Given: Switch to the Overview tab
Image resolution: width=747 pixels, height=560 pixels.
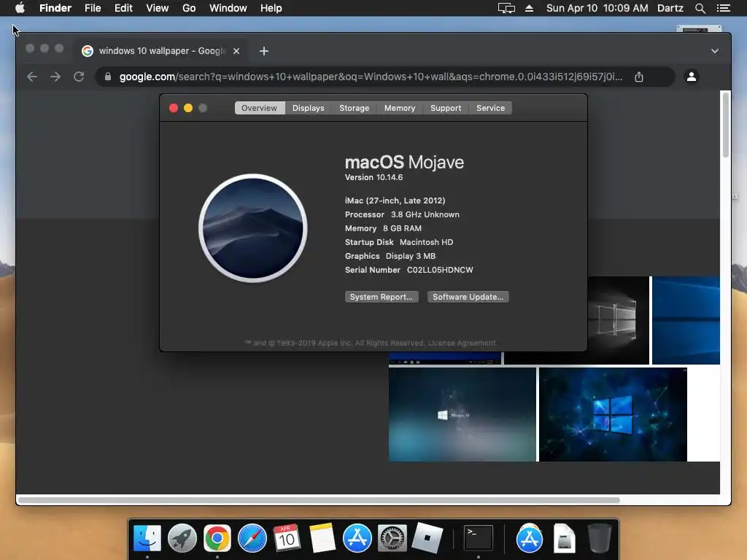Looking at the screenshot, I should click(259, 108).
